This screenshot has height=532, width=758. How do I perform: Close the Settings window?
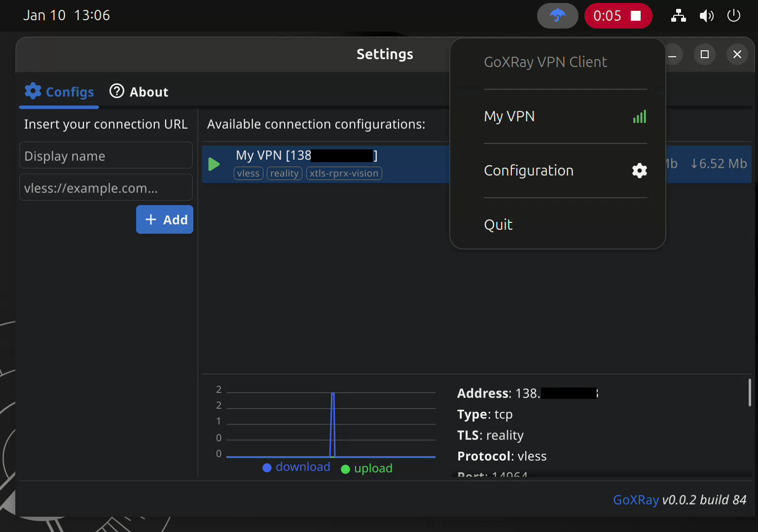(x=737, y=54)
